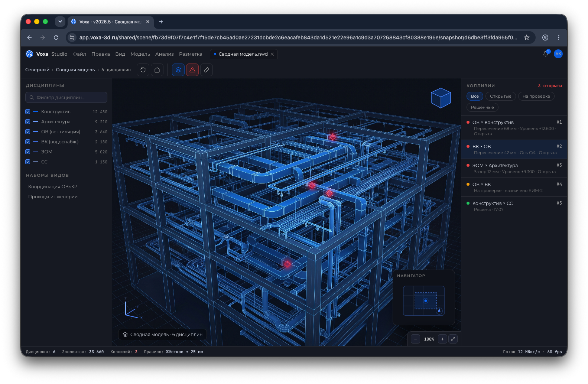
Task: Go to the home view icon
Action: [157, 70]
